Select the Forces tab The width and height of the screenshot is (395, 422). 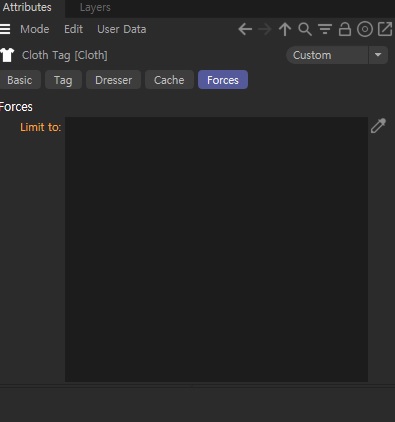pos(223,80)
